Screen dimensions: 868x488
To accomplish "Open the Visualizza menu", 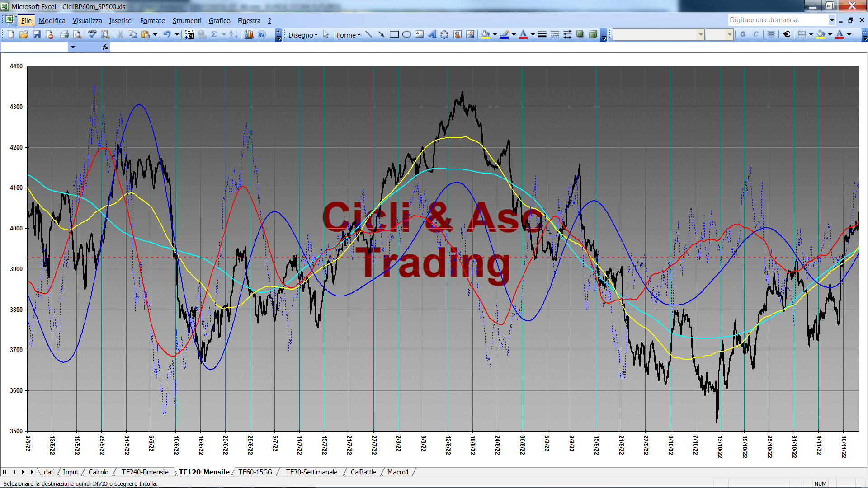I will (87, 20).
